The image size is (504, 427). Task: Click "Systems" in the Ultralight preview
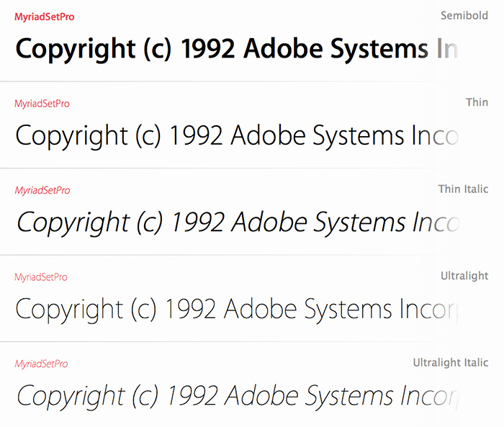(x=348, y=310)
